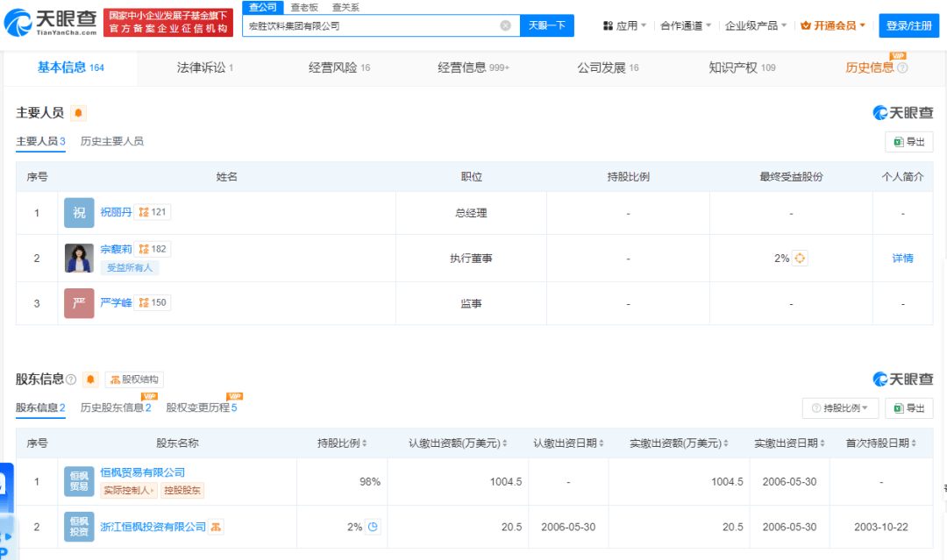Open 宗馥莉 profile link
The image size is (947, 560).
(x=116, y=249)
